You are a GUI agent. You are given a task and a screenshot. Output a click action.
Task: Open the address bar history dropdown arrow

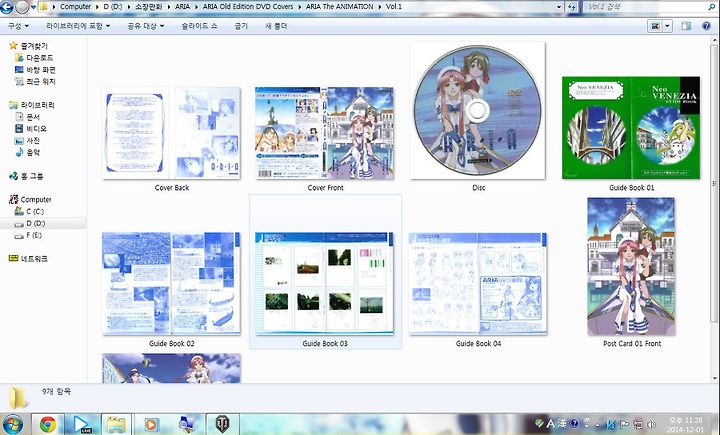(559, 7)
